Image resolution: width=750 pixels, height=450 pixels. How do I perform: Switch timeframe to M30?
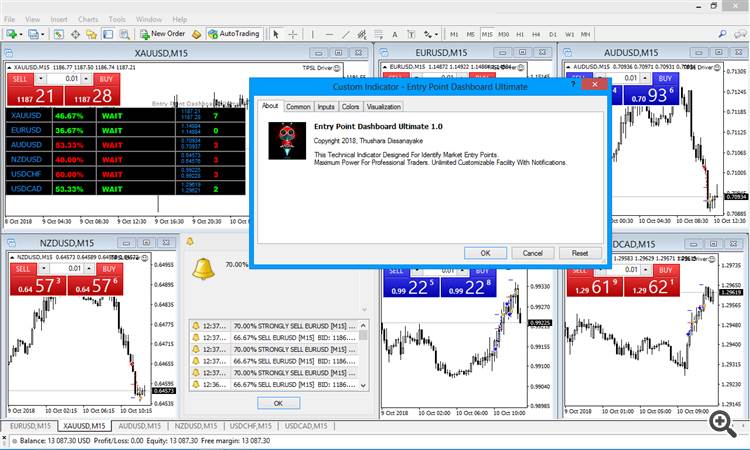[503, 34]
